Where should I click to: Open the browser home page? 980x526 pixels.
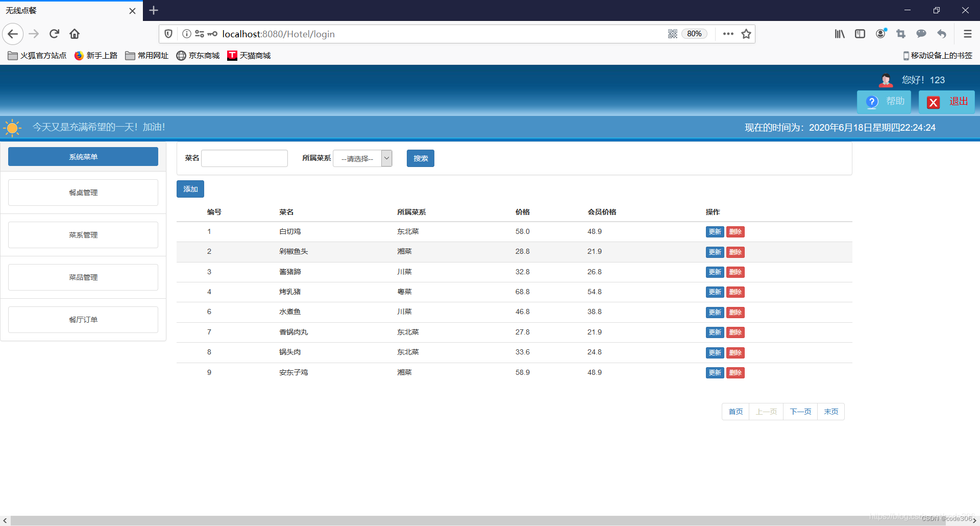pyautogui.click(x=75, y=34)
